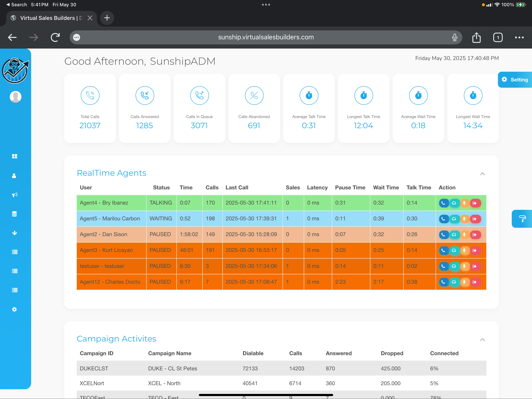Select the Virtual Sales Builders browser tab
Screen dimensions: 532x399
49,18
